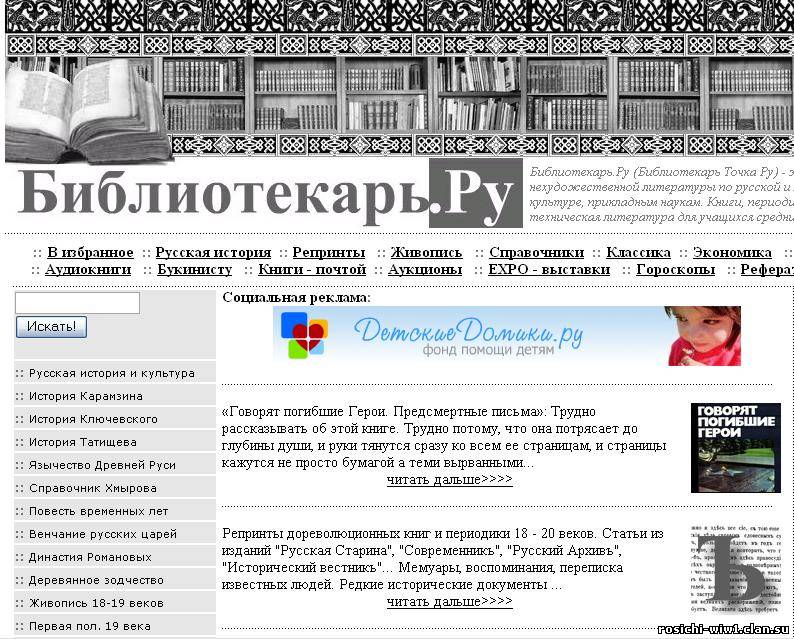The width and height of the screenshot is (794, 639).
Task: Open the Книги - почтой link
Action: pos(312,269)
